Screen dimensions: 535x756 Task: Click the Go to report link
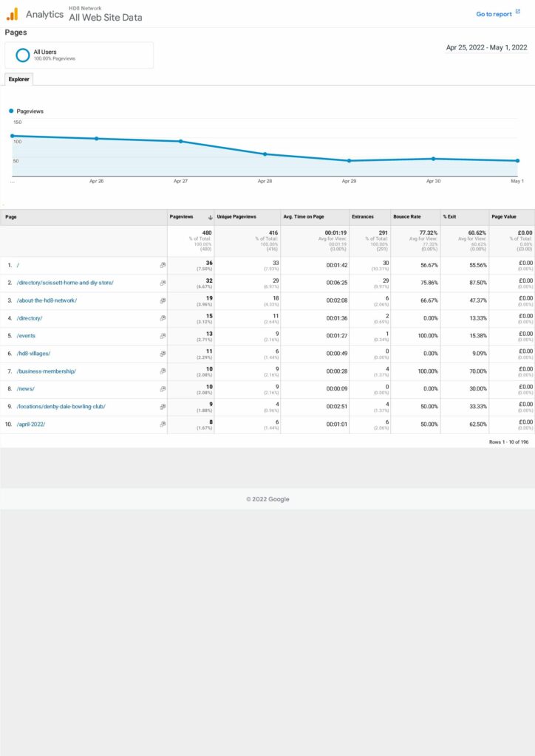pos(493,14)
